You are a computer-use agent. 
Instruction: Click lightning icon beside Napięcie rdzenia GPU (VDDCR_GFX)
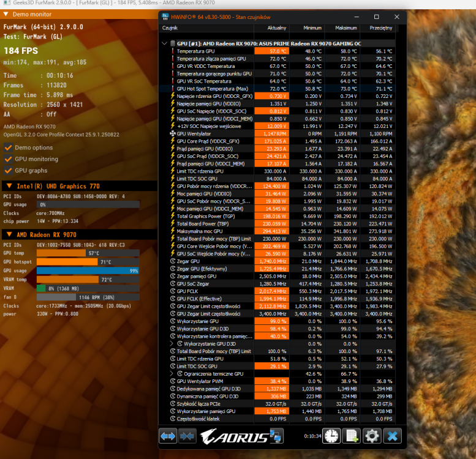pos(173,96)
